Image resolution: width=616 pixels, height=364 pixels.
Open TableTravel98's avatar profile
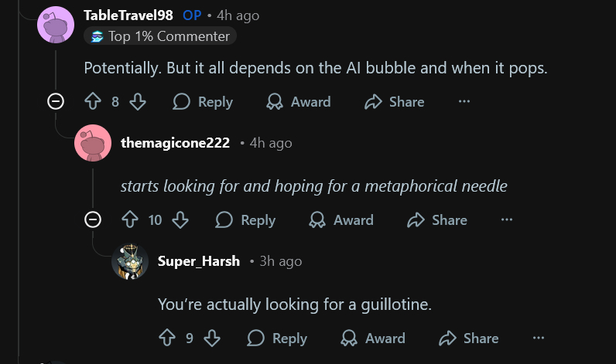56,25
